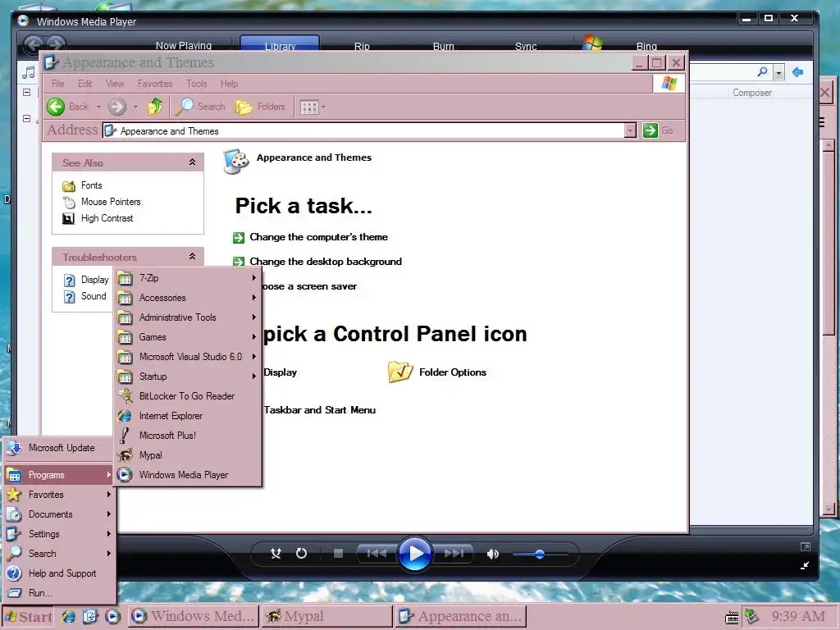Open the File menu
840x630 pixels.
pos(58,84)
